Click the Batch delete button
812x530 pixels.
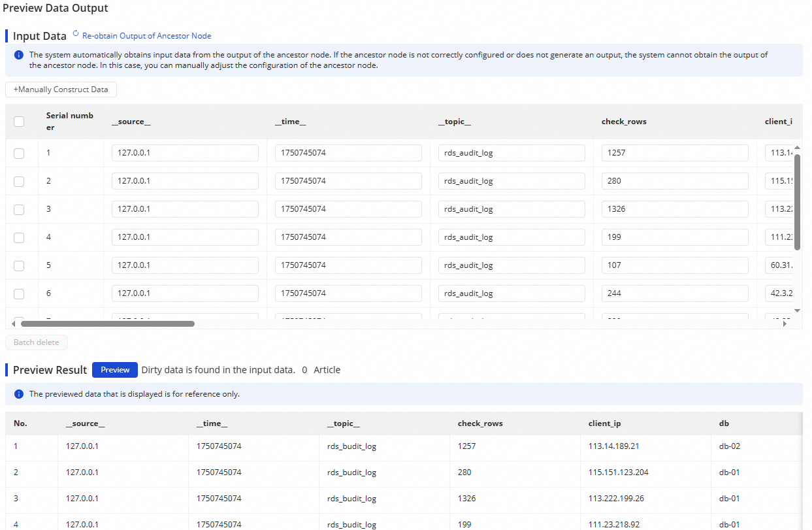pyautogui.click(x=37, y=342)
